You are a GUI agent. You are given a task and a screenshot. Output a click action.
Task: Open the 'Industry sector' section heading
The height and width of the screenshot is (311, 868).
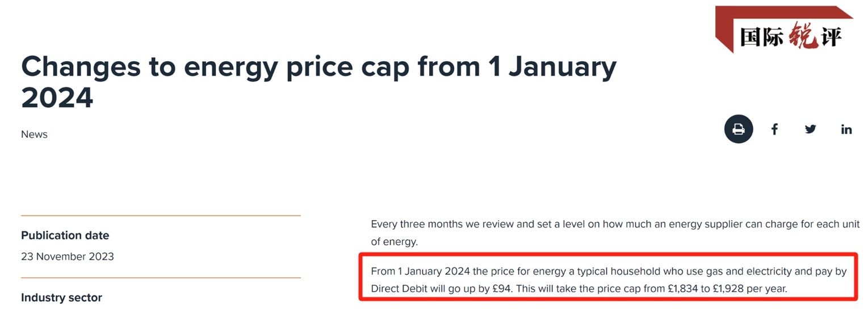click(61, 298)
